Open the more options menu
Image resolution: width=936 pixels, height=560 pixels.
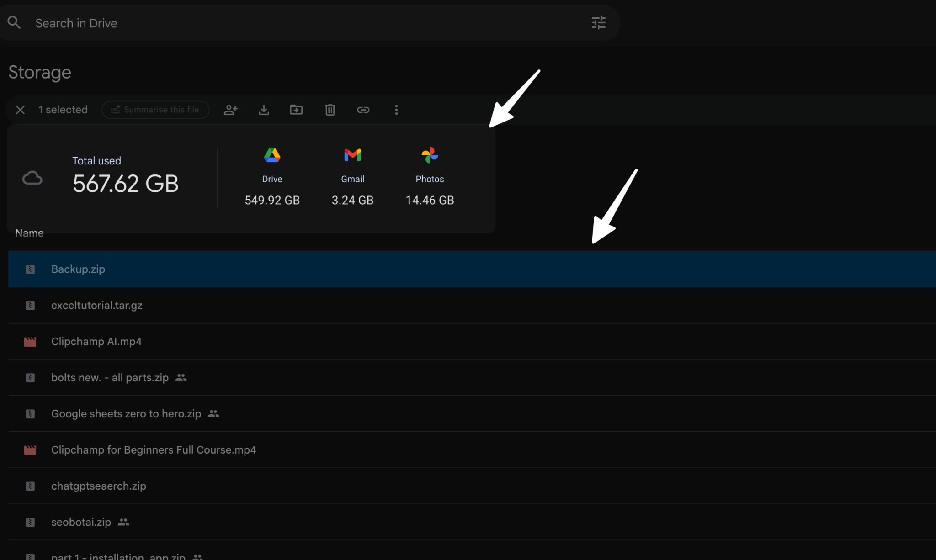[396, 110]
